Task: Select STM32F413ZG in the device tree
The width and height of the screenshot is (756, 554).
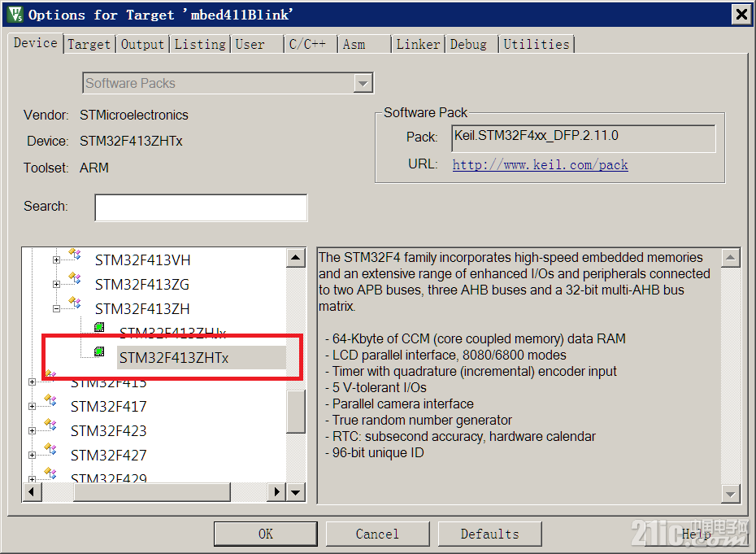Action: click(142, 284)
